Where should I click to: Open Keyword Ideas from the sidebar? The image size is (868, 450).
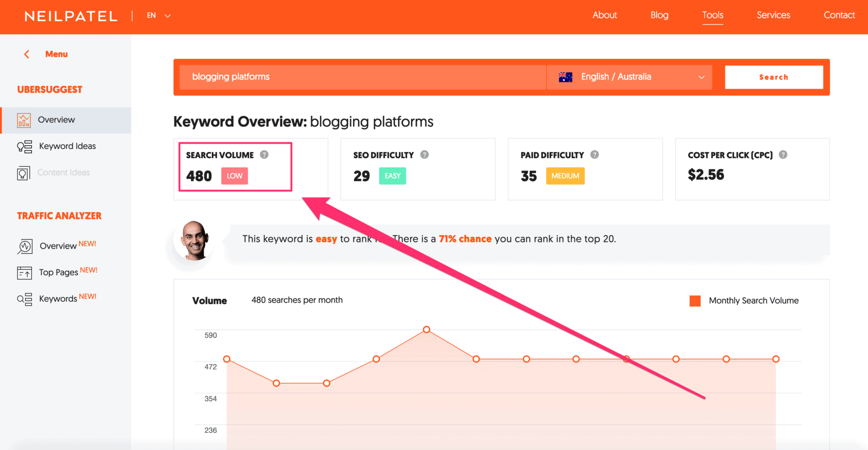(x=23, y=146)
